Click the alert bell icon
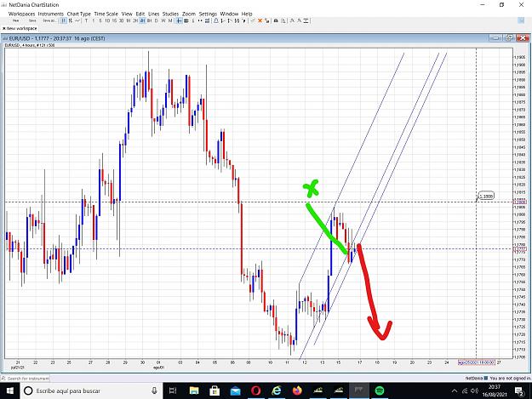The width and height of the screenshot is (532, 399). [216, 20]
